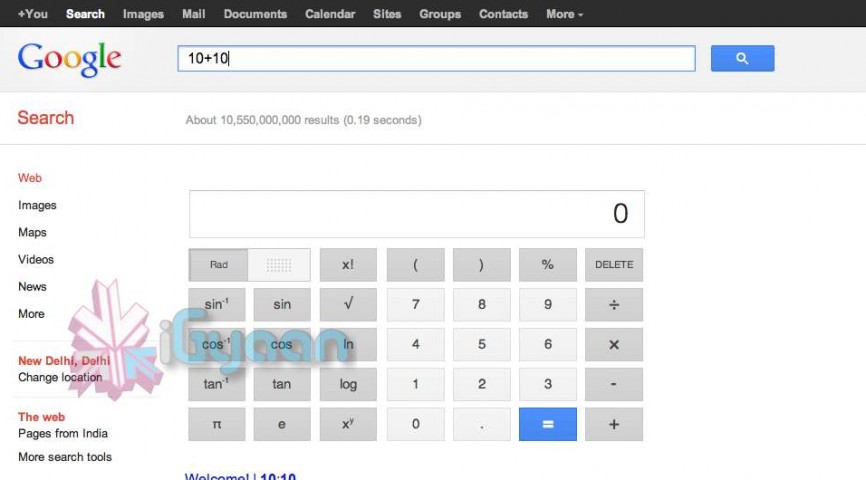Click the Google logo
This screenshot has height=480, width=866.
tap(70, 59)
